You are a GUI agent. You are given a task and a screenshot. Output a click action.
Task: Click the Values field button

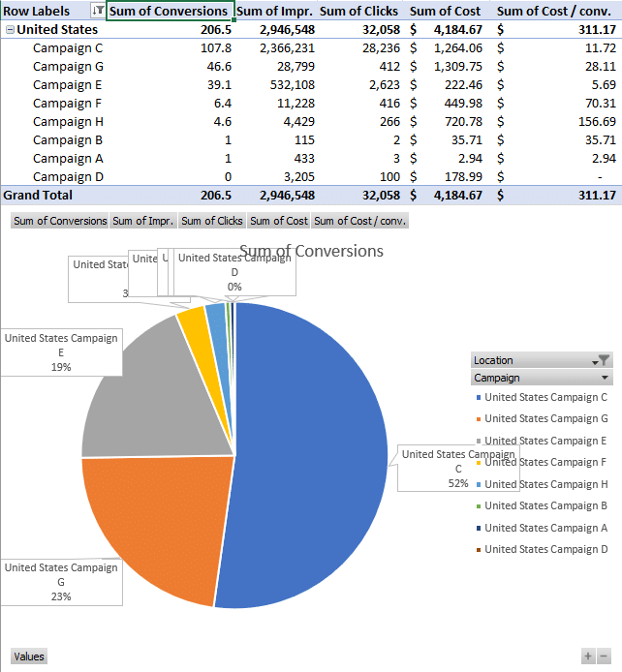pos(29,657)
